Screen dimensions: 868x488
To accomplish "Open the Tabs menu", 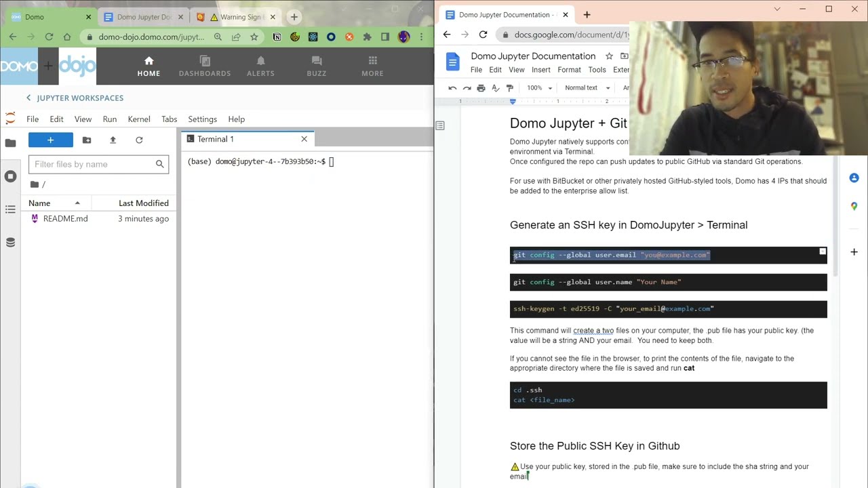I will pos(170,119).
